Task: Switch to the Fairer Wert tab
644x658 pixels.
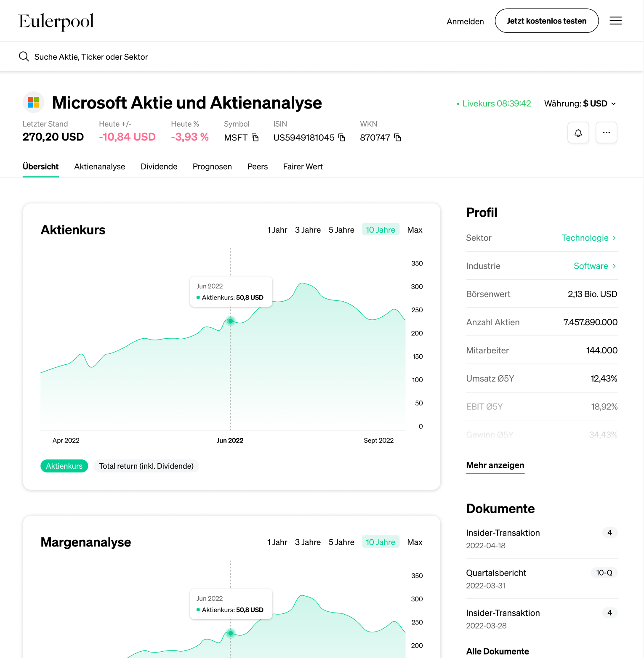Action: click(x=303, y=167)
